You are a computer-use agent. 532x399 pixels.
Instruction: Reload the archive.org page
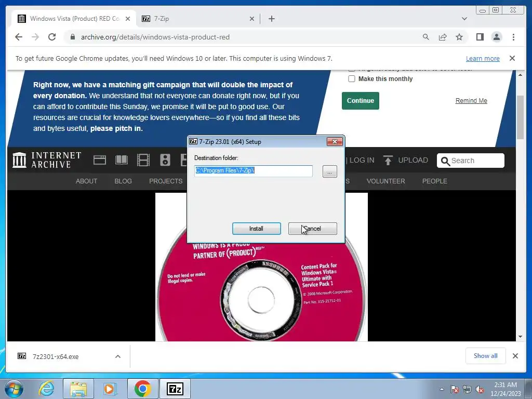(52, 37)
